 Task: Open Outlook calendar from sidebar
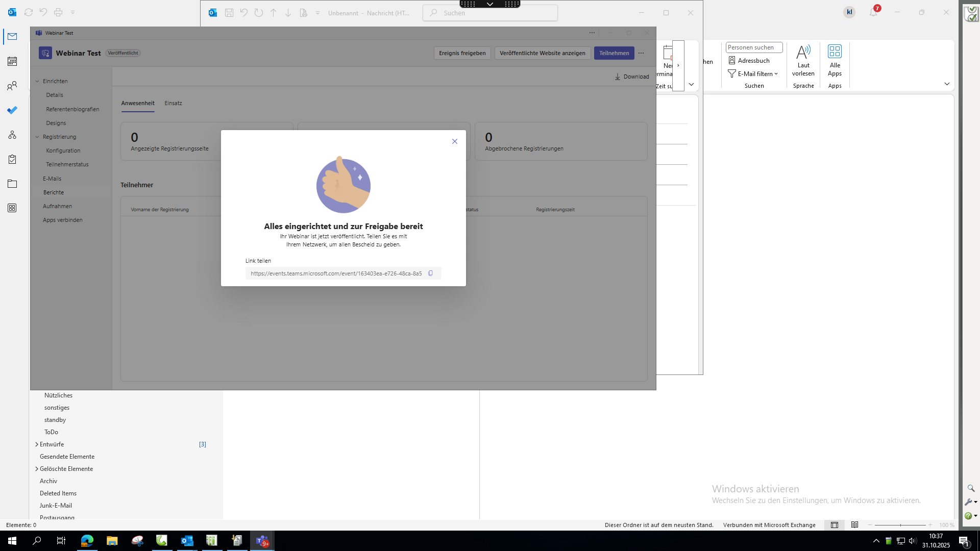pyautogui.click(x=12, y=61)
